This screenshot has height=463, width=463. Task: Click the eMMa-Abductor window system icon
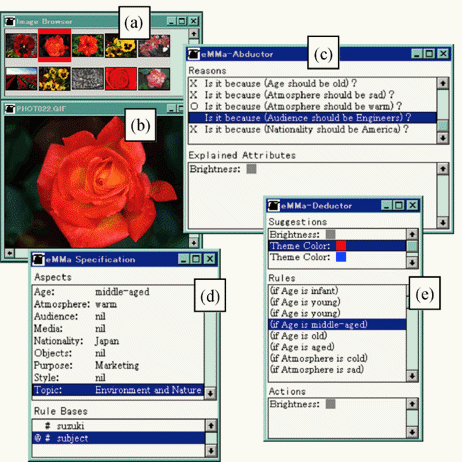tap(194, 54)
